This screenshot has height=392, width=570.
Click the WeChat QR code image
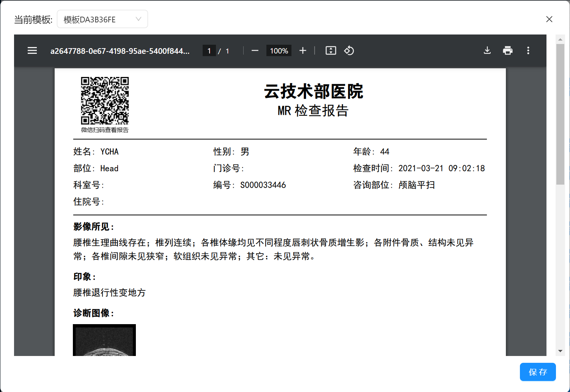click(105, 101)
